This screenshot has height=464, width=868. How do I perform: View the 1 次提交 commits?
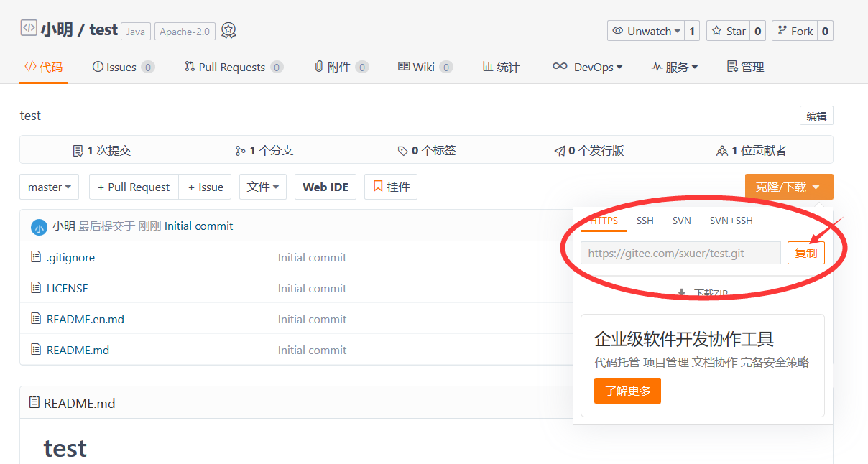(102, 150)
